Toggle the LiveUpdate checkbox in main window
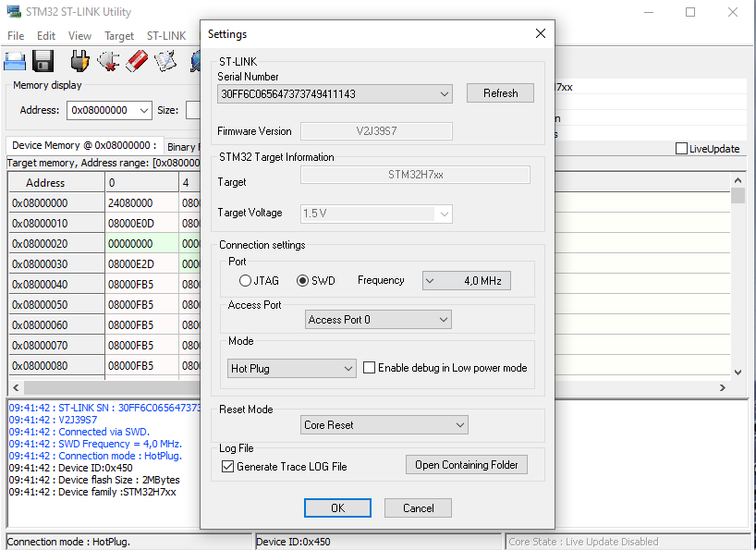Screen dimensions: 756x550 point(681,149)
